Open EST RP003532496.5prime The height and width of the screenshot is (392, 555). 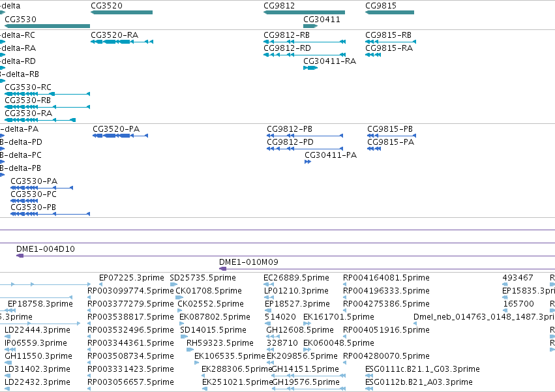coord(130,330)
